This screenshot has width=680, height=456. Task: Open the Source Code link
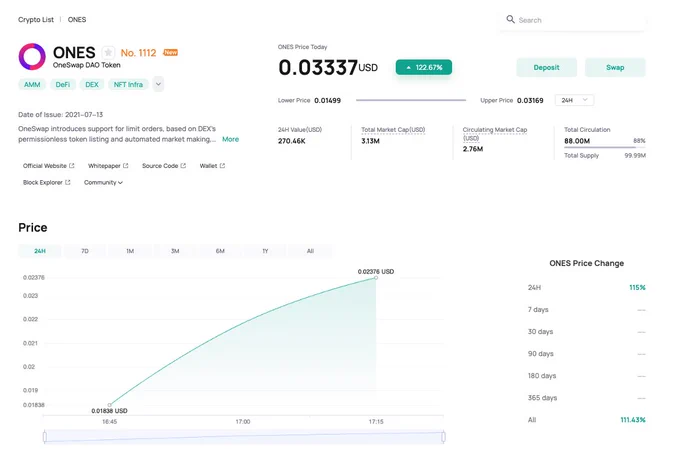click(160, 166)
